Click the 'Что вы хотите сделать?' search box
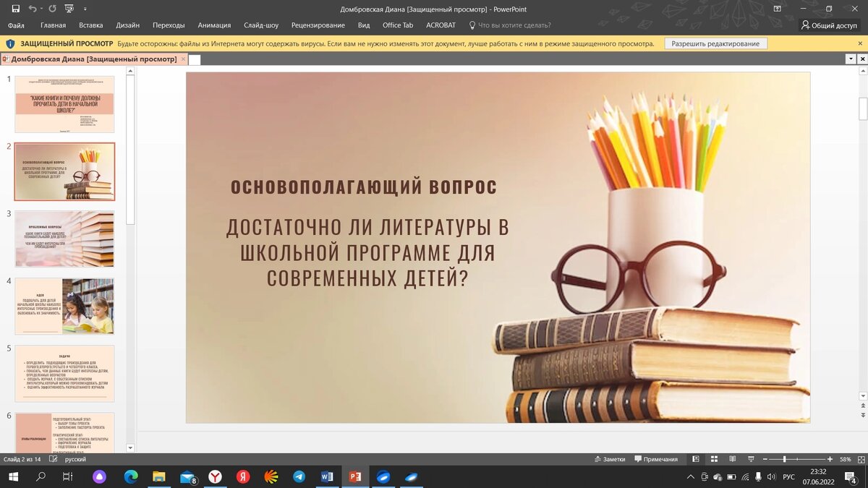The width and height of the screenshot is (868, 488). pyautogui.click(x=511, y=25)
